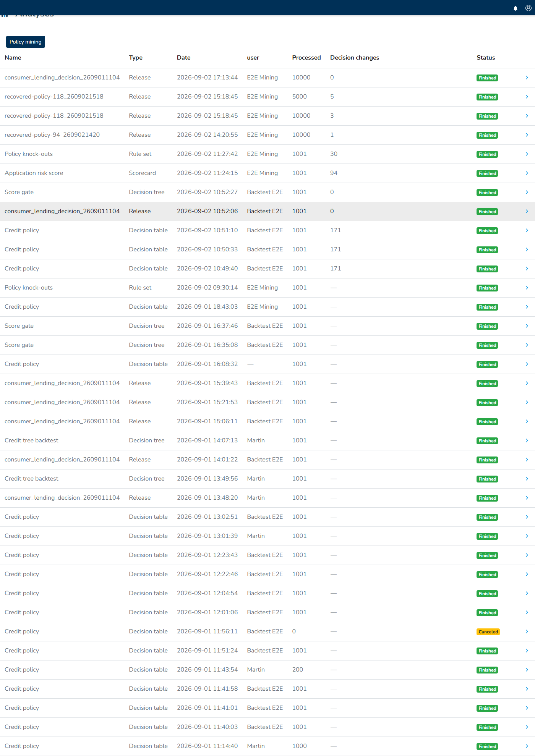Image resolution: width=535 pixels, height=756 pixels.
Task: Open chevron for 17:13:44 consumer_lending row
Action: 527,78
